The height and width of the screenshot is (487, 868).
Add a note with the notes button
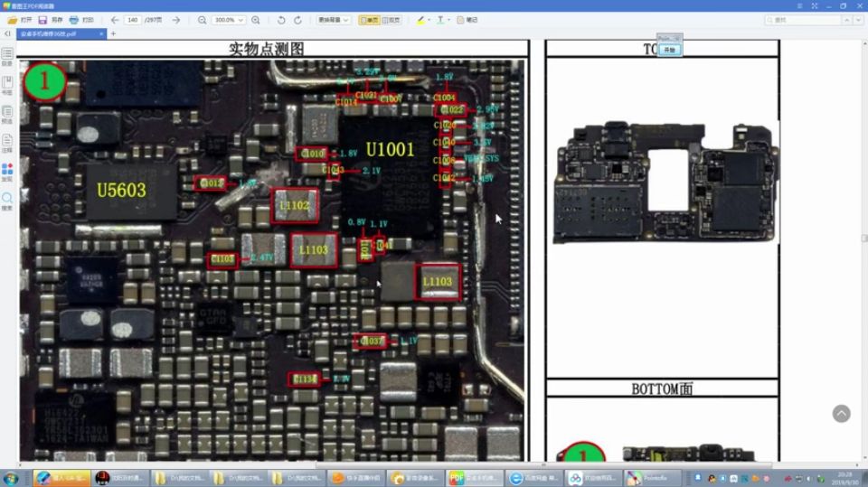click(x=467, y=20)
